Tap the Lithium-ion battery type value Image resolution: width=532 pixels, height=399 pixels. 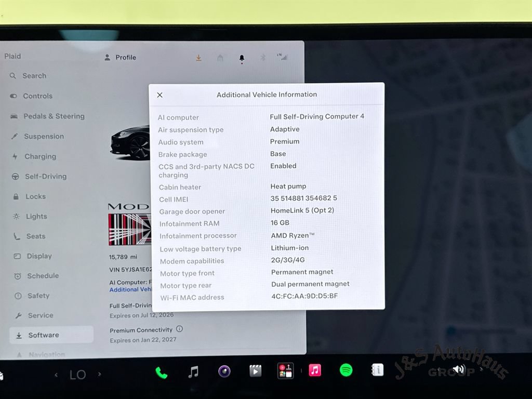pyautogui.click(x=290, y=248)
